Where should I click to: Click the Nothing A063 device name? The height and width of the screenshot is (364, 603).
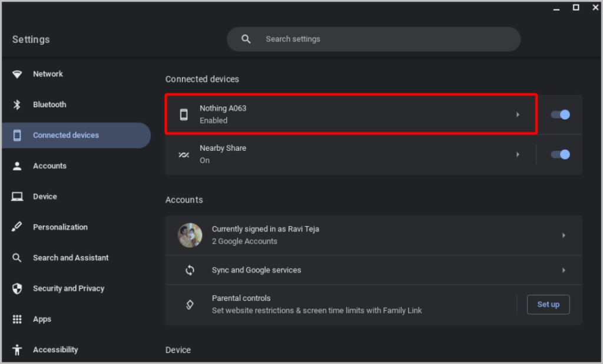pos(223,108)
